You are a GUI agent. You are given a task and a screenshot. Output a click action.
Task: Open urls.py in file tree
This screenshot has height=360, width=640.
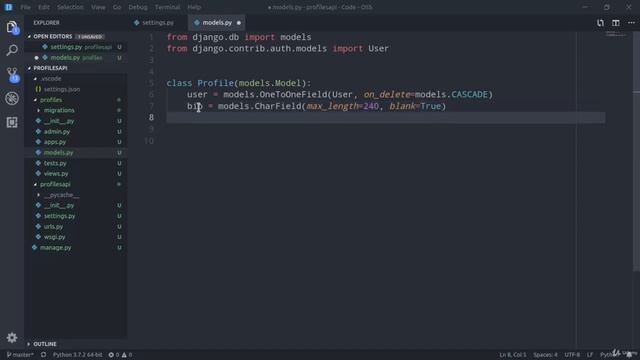coord(53,227)
